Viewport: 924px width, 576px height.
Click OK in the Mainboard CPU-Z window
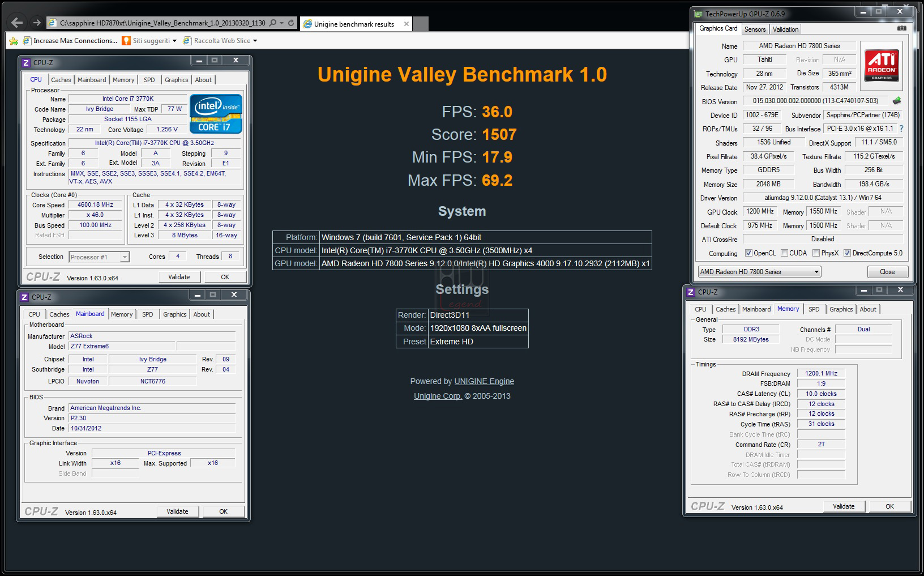[224, 511]
